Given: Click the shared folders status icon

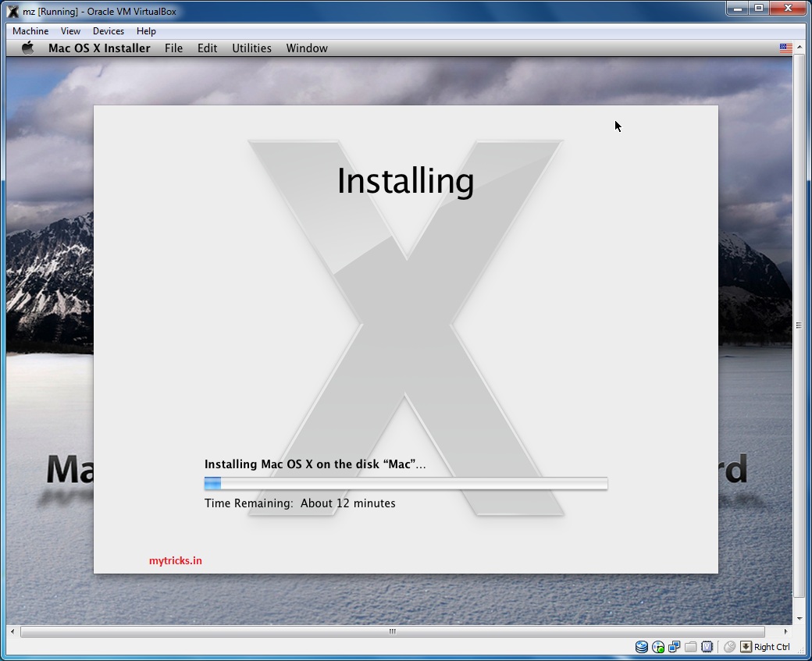Looking at the screenshot, I should coord(690,646).
